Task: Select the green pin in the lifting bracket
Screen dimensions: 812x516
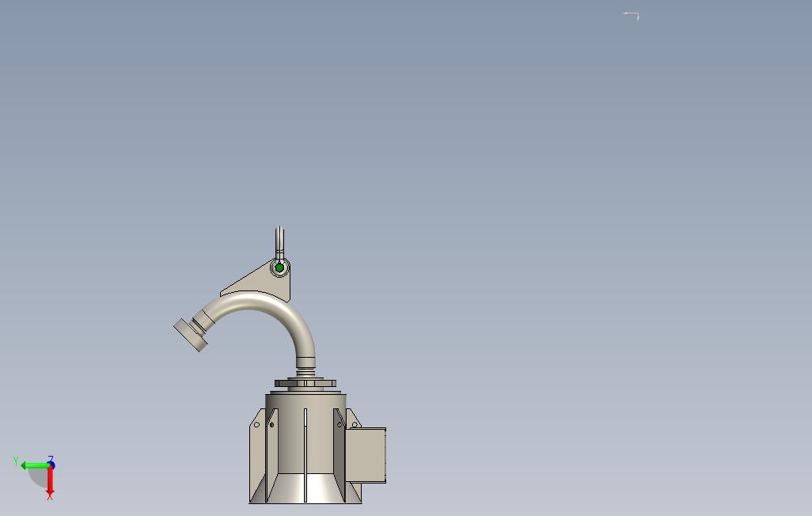Action: pyautogui.click(x=279, y=267)
